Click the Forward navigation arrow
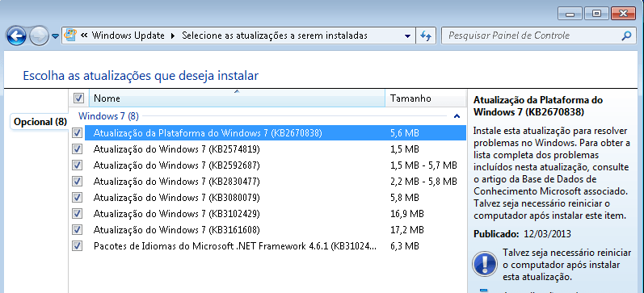Screen dimensions: 644x293 (x=39, y=36)
